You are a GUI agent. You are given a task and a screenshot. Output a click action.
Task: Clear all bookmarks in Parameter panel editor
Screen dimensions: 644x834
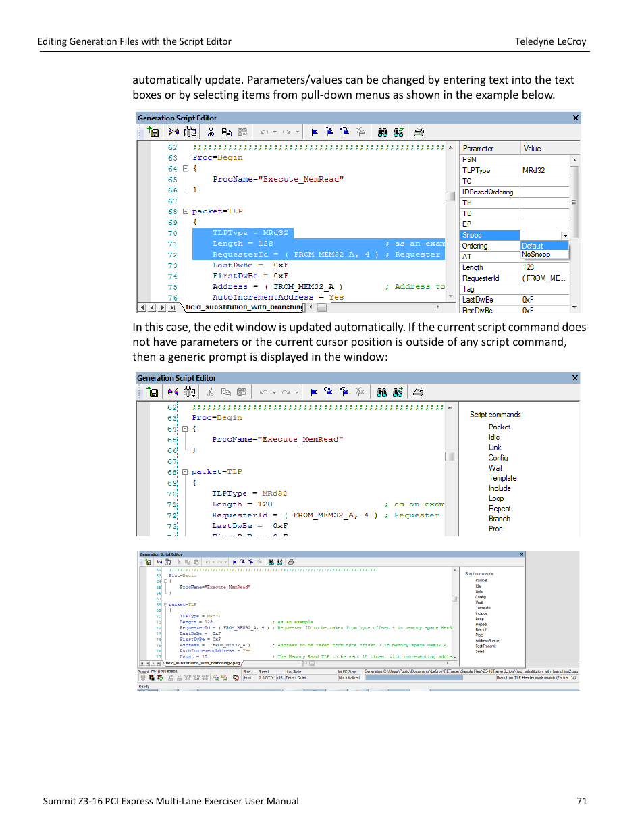click(x=361, y=132)
